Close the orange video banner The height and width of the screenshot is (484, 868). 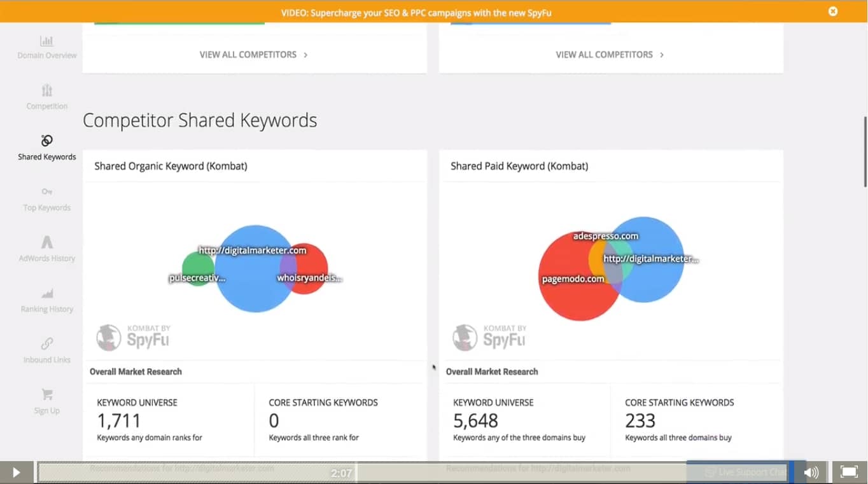(832, 11)
